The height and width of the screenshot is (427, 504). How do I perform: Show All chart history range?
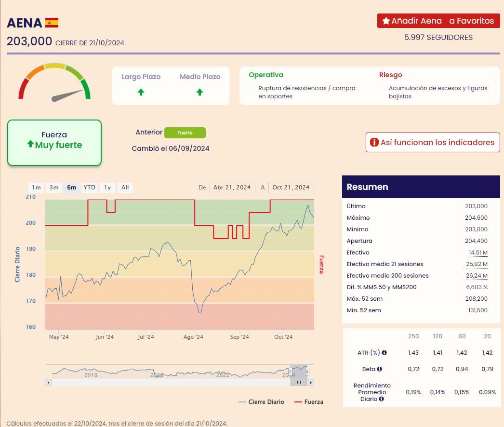click(x=125, y=187)
